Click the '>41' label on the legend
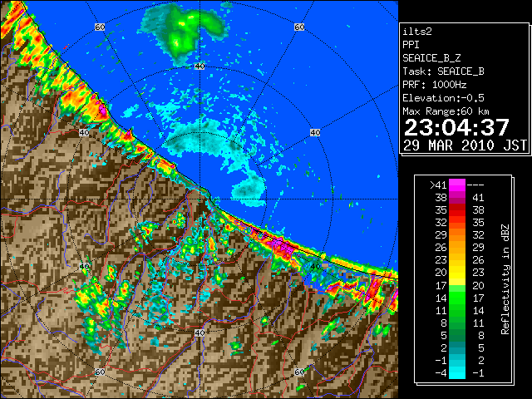532x399 pixels. (438, 185)
